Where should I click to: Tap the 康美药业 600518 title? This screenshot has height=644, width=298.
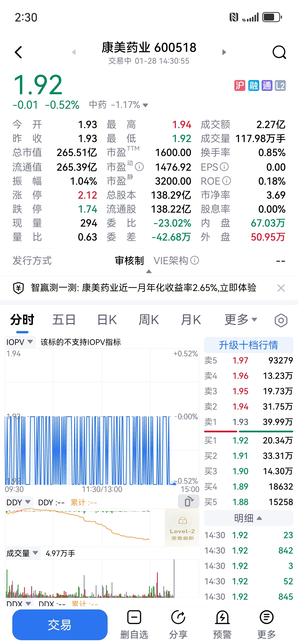pyautogui.click(x=149, y=47)
